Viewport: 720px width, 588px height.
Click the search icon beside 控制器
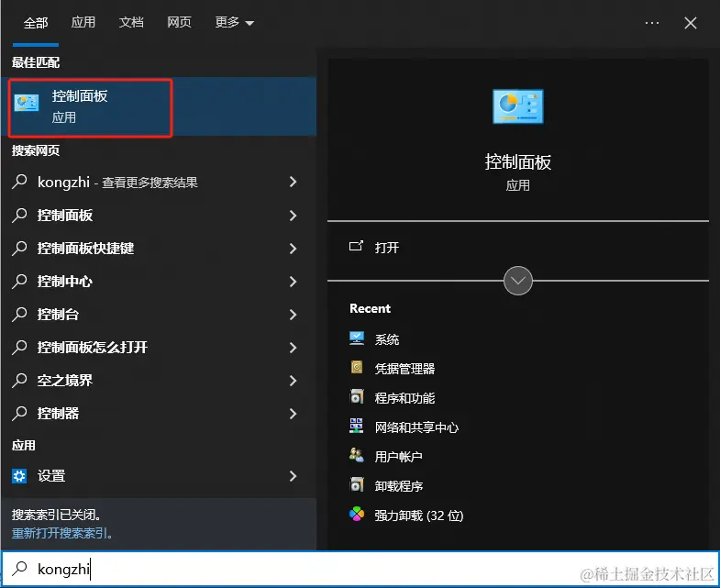[x=20, y=414]
